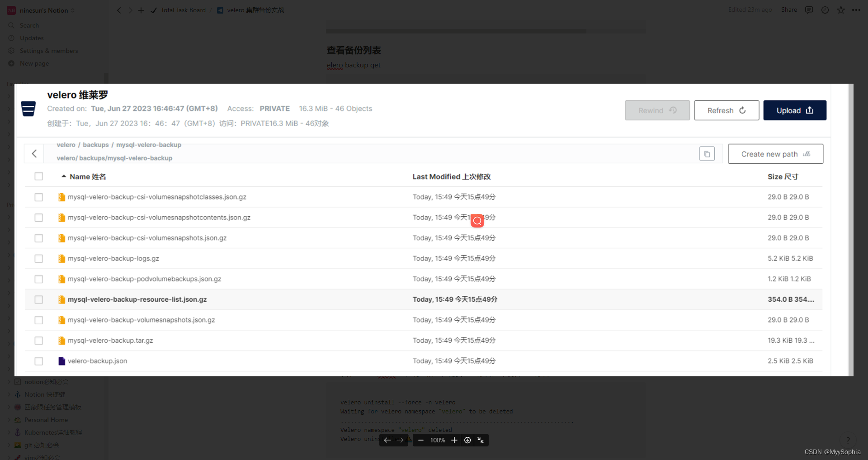Screen dimensions: 868x460
Task: Go to the previous image in the viewer toolbar
Action: [x=387, y=440]
